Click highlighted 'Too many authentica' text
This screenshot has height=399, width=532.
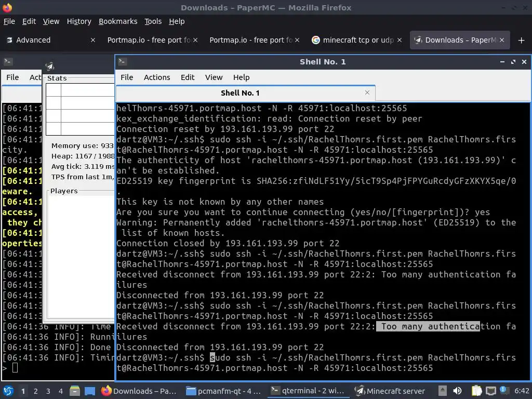coord(428,326)
